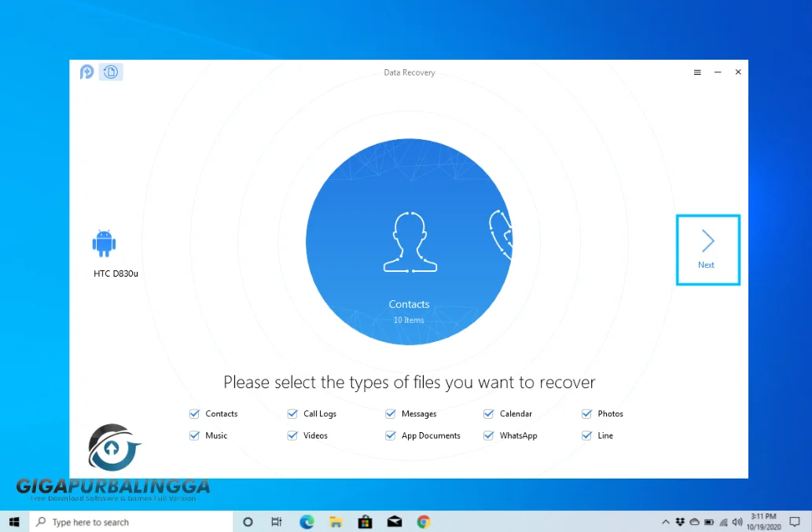Click the HTC D830u Android device icon

click(103, 244)
